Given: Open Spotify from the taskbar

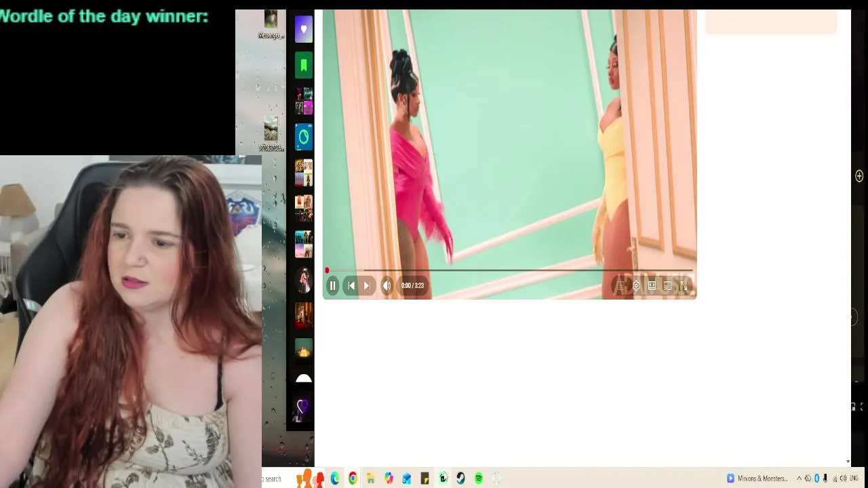Looking at the screenshot, I should pos(479,479).
